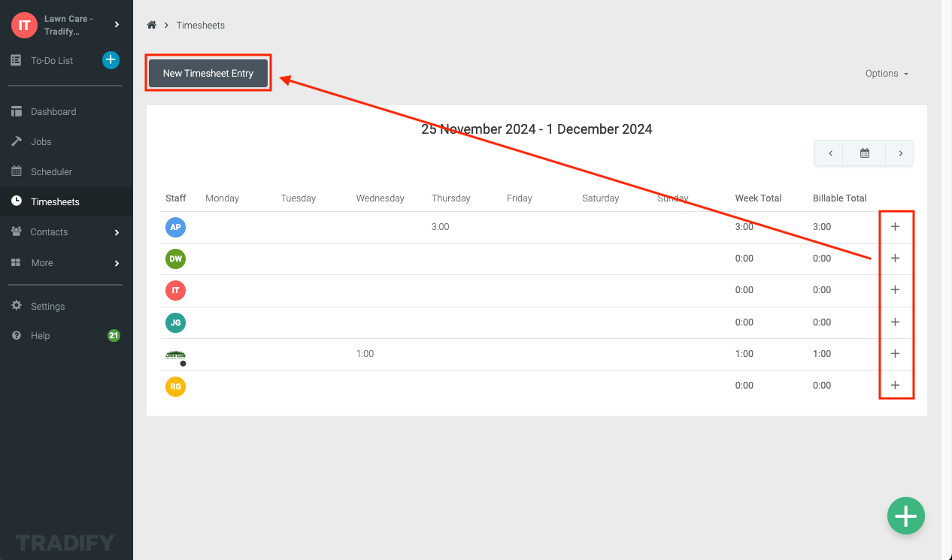Click the Monday column header
This screenshot has height=560, width=952.
click(x=222, y=198)
